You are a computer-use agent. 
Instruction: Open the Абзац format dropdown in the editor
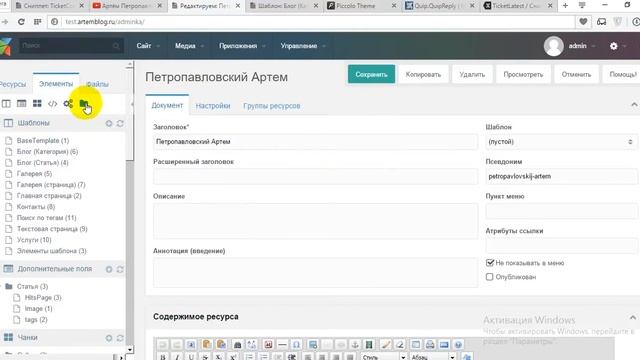click(432, 357)
